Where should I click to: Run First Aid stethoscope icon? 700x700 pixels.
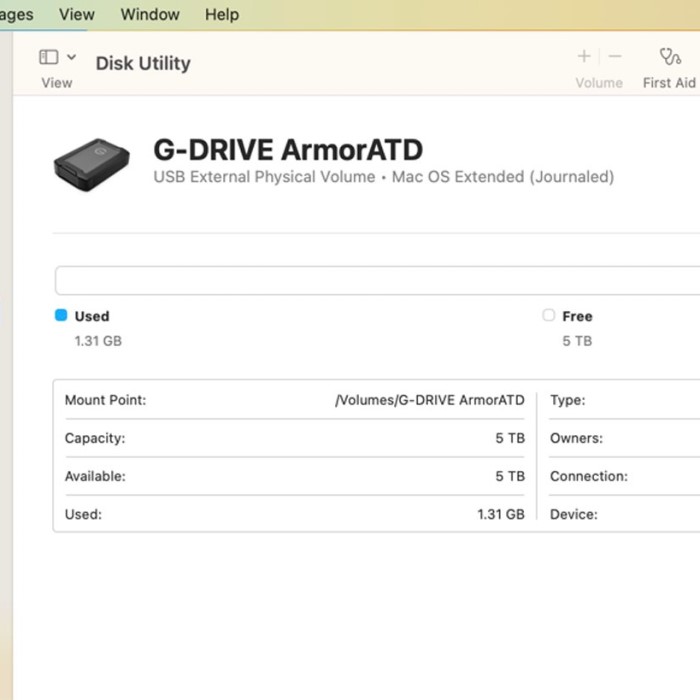click(670, 57)
